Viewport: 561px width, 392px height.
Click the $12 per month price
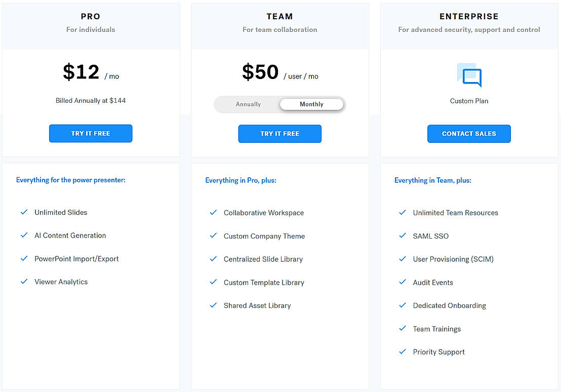(81, 72)
